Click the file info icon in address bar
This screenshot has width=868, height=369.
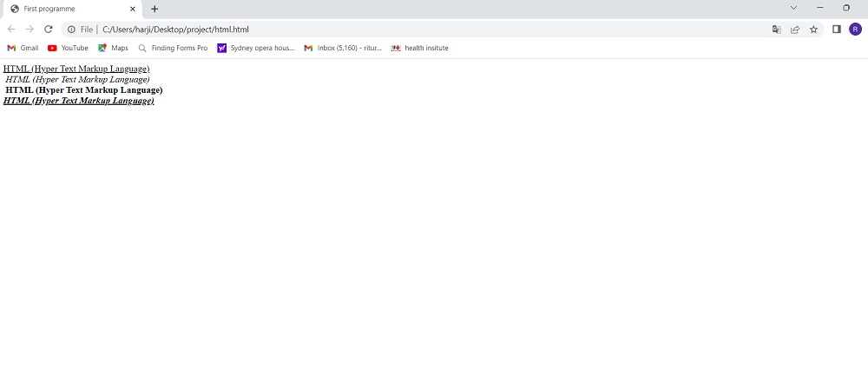[x=71, y=30]
